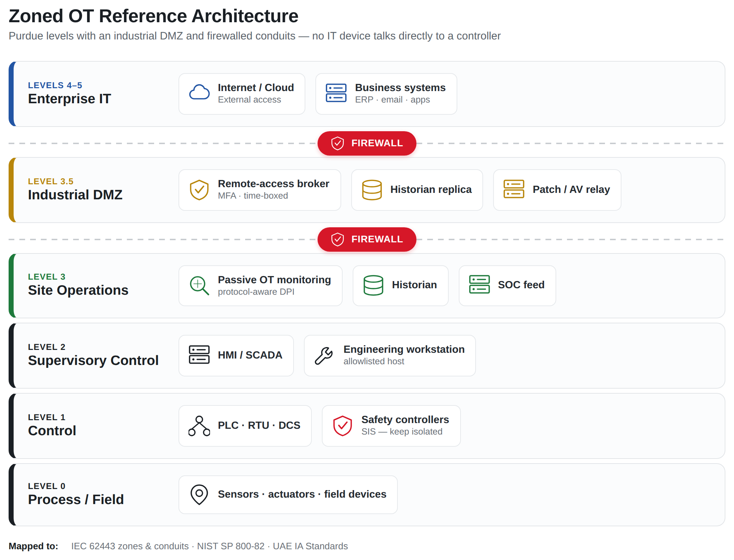Click the location pin icon beside Sensors
Screen dimensions: 734x560
point(199,495)
